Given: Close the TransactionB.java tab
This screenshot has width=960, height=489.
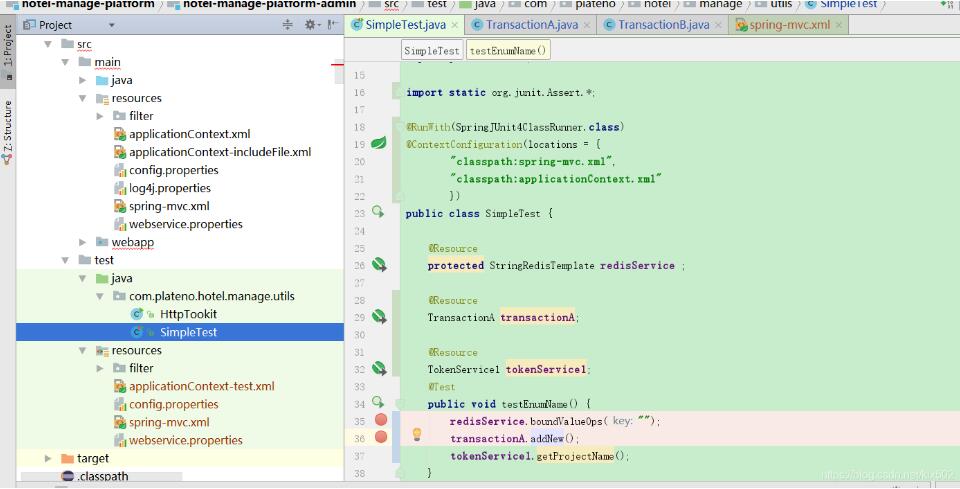Looking at the screenshot, I should pyautogui.click(x=718, y=25).
